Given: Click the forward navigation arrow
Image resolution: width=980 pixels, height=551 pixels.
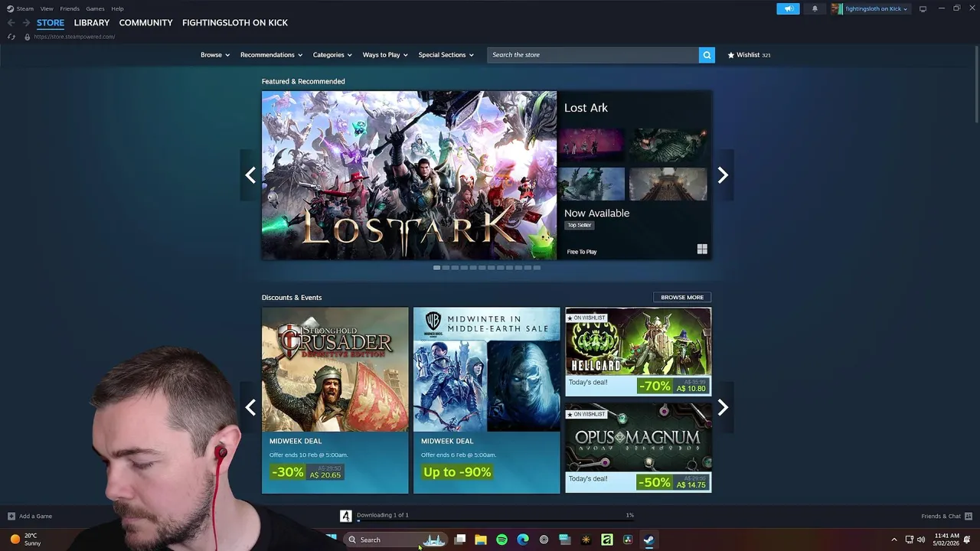Looking at the screenshot, I should pyautogui.click(x=26, y=23).
